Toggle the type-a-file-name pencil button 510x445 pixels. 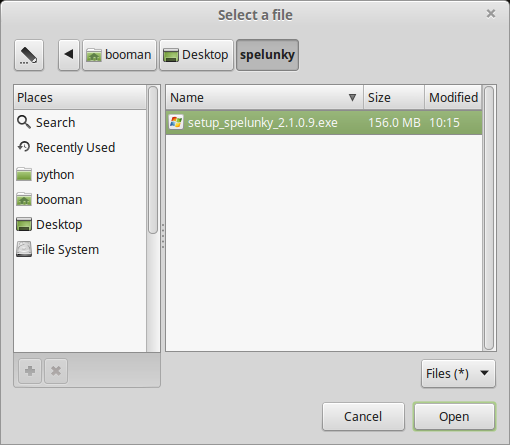(x=29, y=55)
